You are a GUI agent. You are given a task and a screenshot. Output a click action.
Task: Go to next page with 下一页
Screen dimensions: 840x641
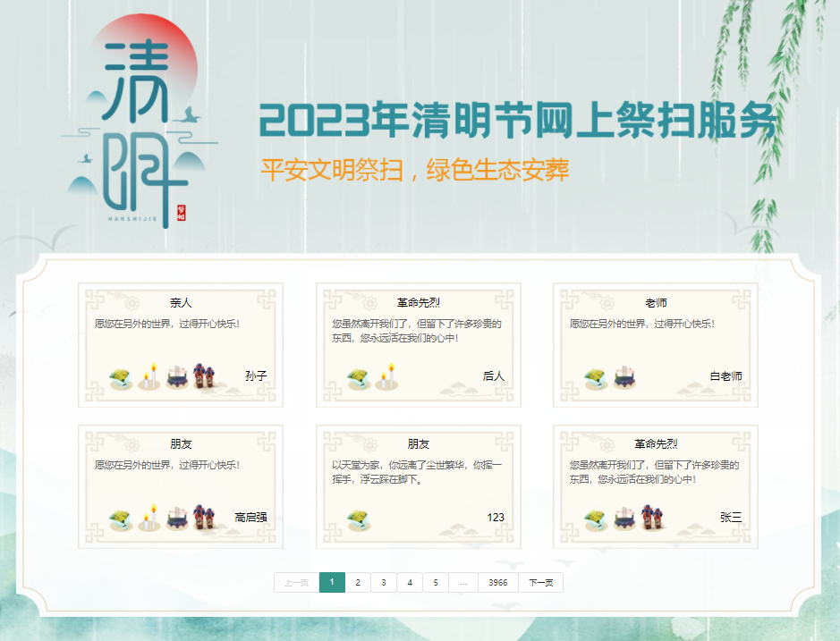pyautogui.click(x=541, y=583)
